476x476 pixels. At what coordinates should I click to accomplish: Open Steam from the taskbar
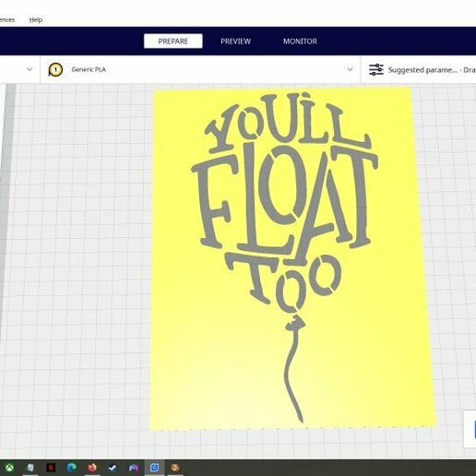coord(113,468)
